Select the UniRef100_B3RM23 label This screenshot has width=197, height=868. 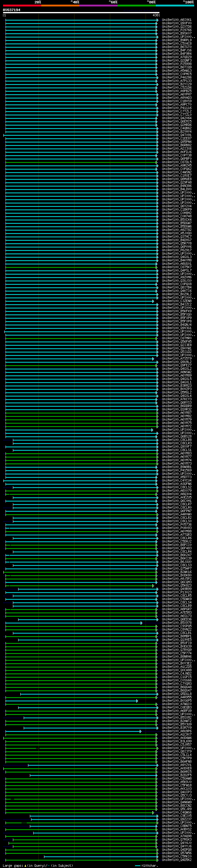coord(176,386)
